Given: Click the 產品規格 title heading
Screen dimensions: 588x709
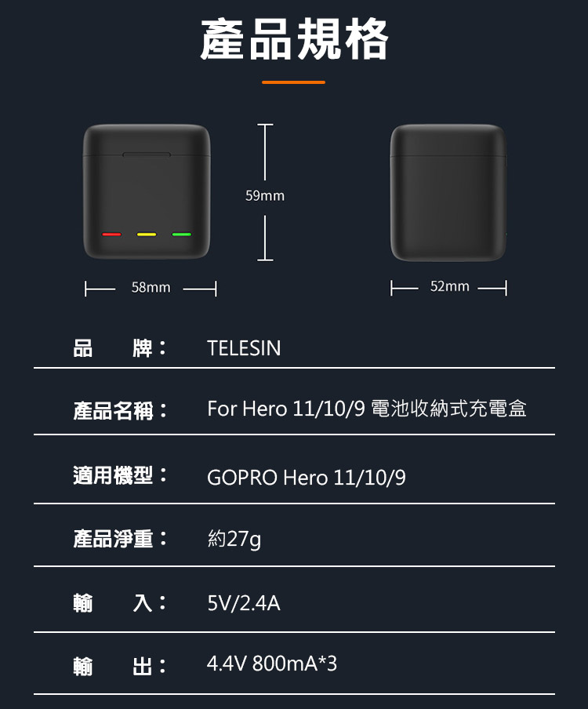Looking at the screenshot, I should coord(294,39).
